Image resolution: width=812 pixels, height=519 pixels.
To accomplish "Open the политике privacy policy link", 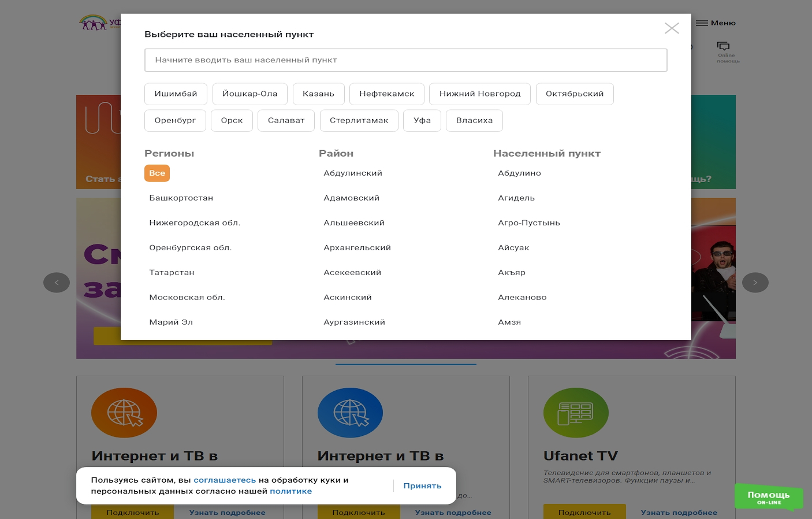I will (290, 491).
